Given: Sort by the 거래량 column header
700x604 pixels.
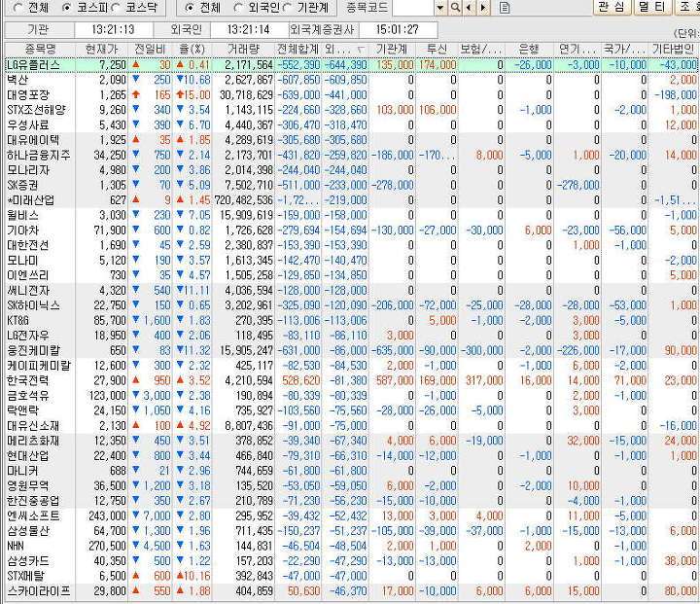Looking at the screenshot, I should tap(243, 49).
